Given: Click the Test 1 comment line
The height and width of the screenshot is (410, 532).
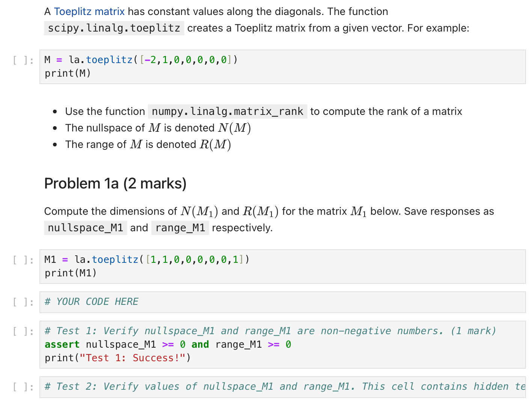Looking at the screenshot, I should click(270, 330).
